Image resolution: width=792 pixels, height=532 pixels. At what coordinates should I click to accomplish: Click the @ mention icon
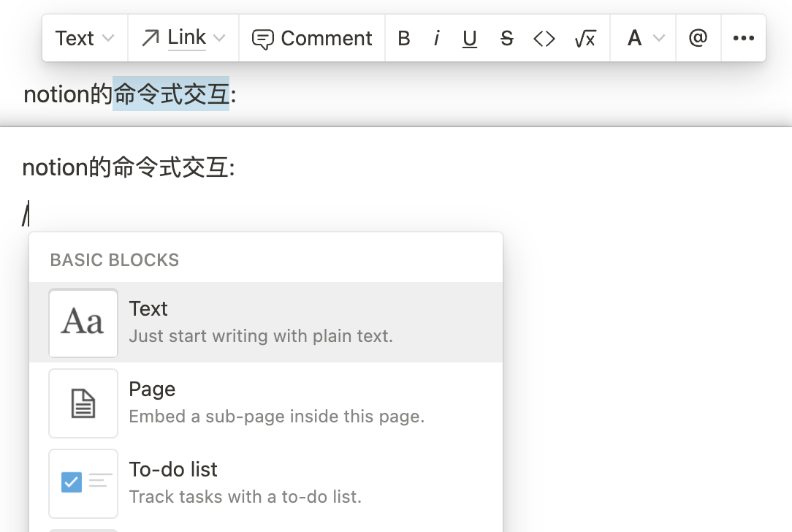698,39
